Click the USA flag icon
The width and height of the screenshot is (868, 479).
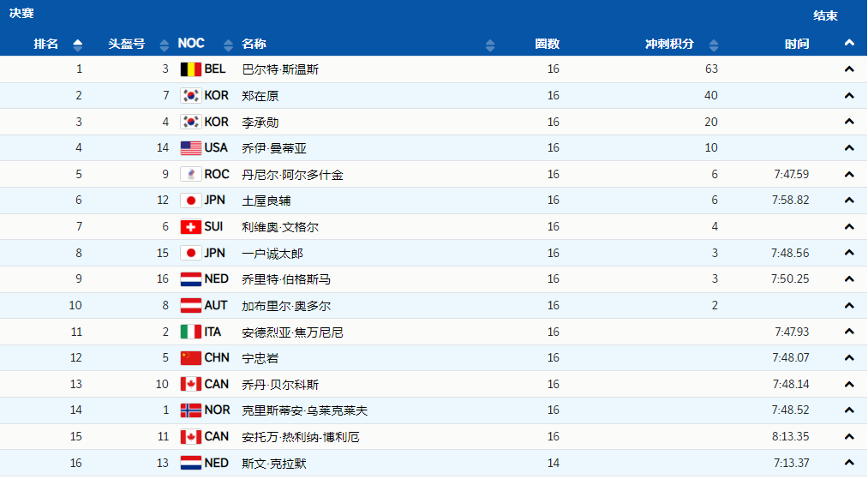190,148
